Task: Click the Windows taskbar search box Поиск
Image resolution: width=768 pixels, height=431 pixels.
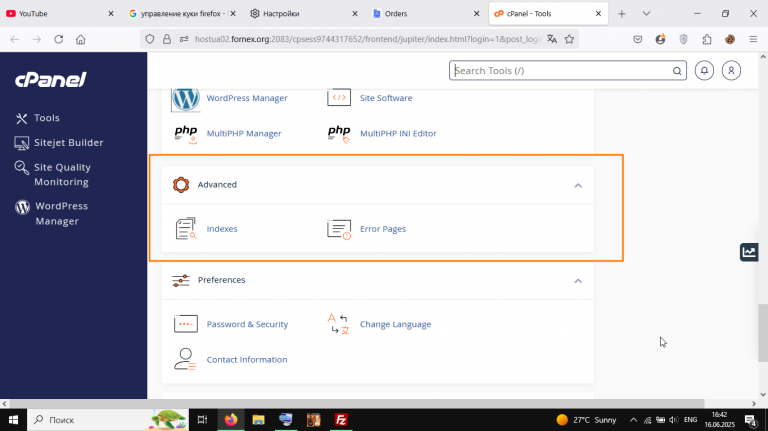Action: (108, 420)
